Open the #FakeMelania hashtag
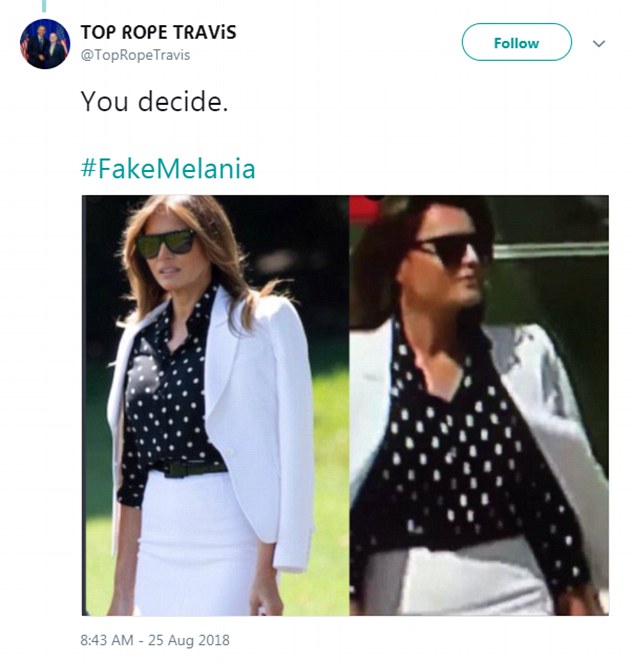Viewport: 634px width, 662px height. 167,168
